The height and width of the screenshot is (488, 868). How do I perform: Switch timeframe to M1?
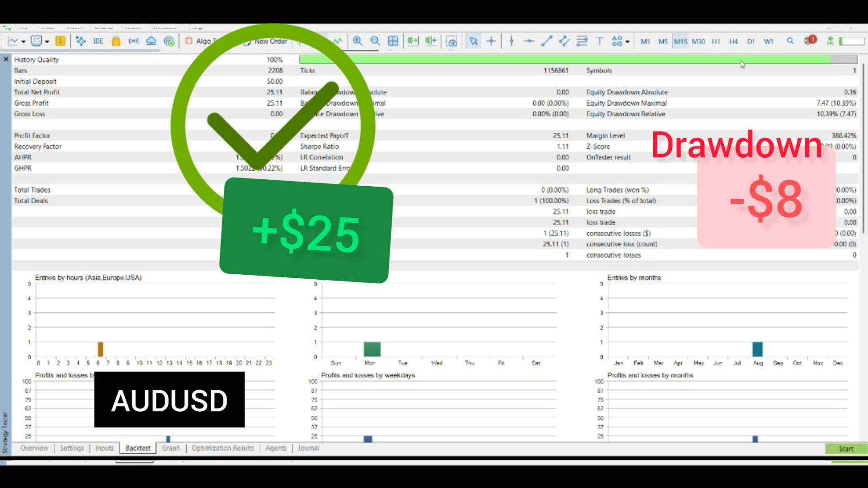(x=645, y=41)
